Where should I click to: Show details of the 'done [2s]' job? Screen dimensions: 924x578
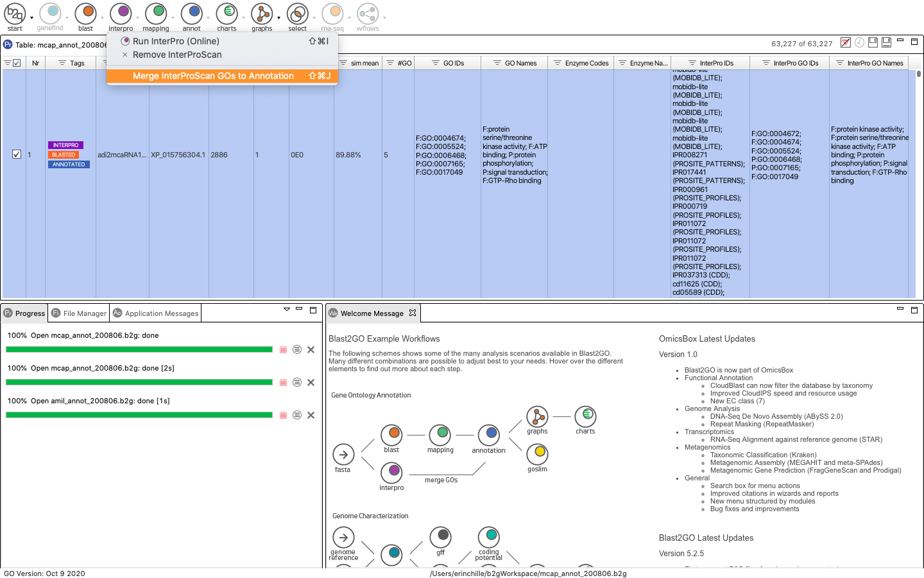(297, 383)
